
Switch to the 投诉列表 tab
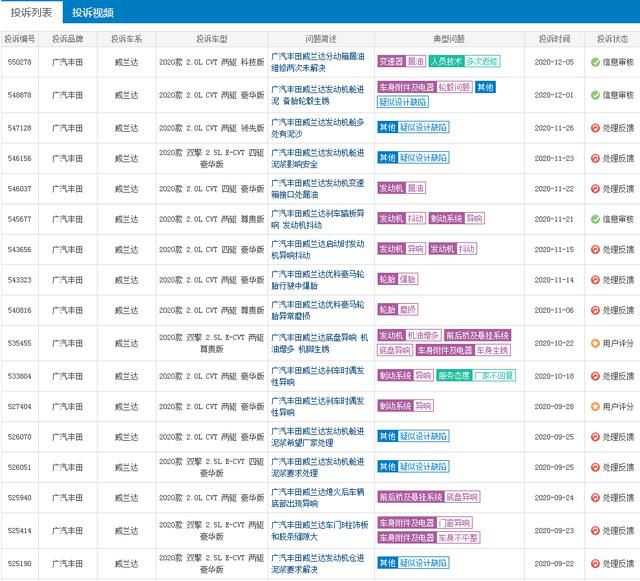pyautogui.click(x=31, y=12)
